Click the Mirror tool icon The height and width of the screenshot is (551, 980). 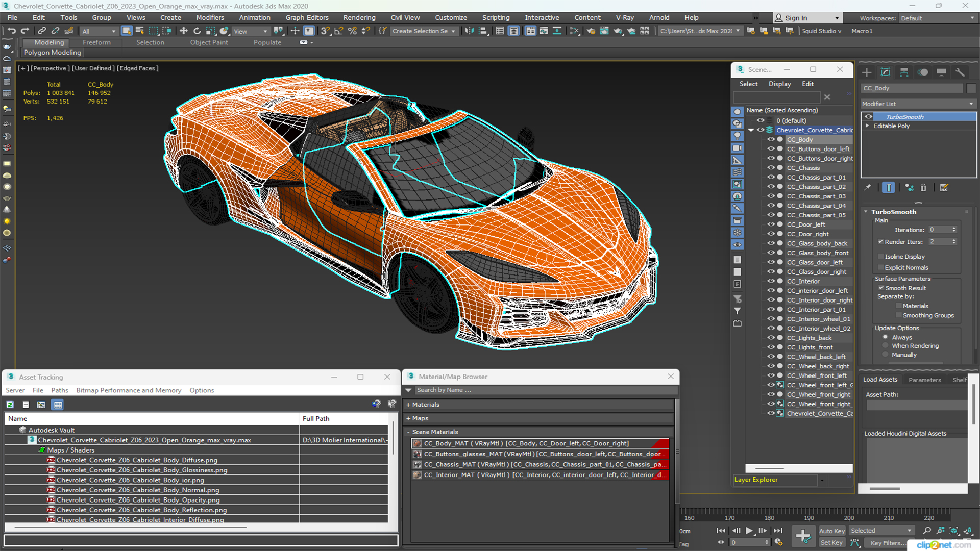click(469, 31)
